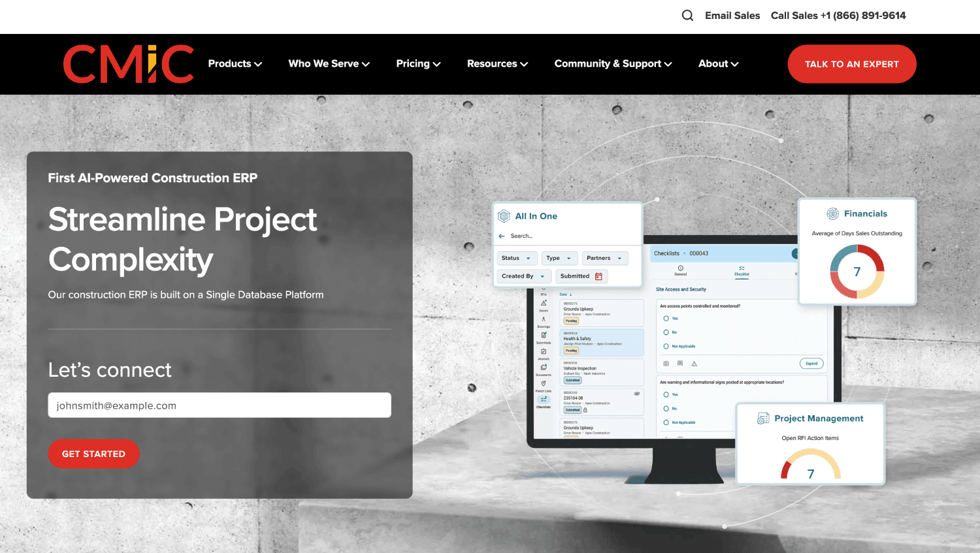Screen dimensions: 980x553
Task: Click First AI-Powered Construction ERP text
Action: click(x=153, y=178)
